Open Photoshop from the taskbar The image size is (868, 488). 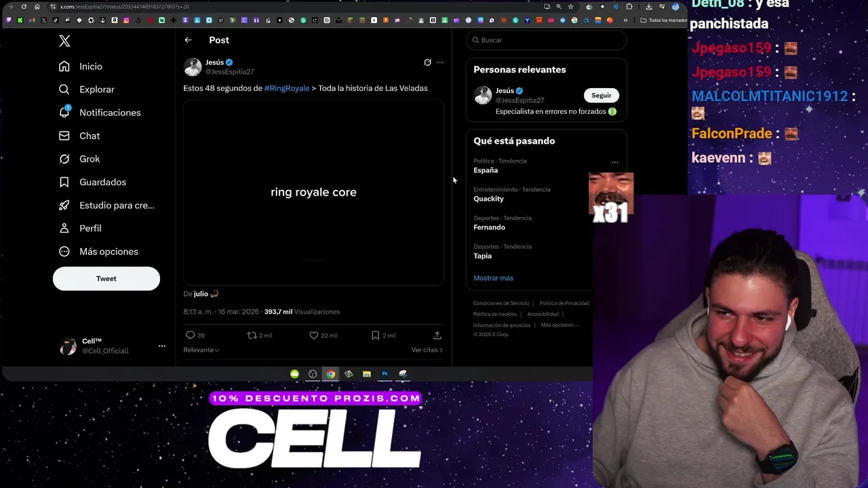point(384,374)
